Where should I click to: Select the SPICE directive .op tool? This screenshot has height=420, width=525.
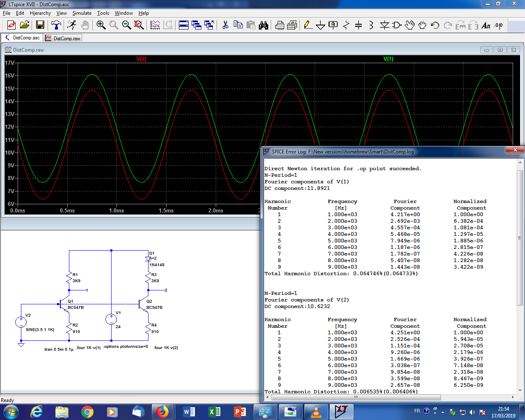coord(499,25)
